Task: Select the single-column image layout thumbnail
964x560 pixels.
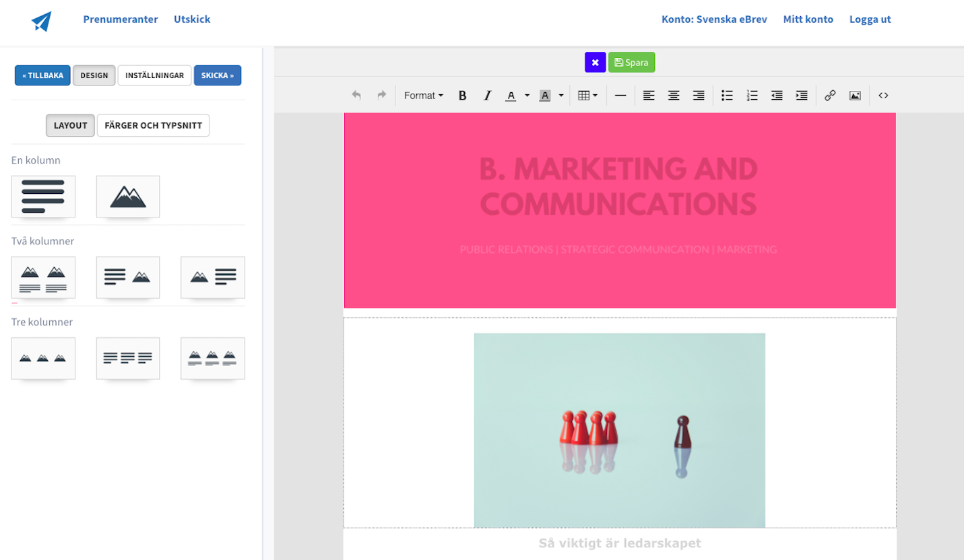Action: [128, 197]
